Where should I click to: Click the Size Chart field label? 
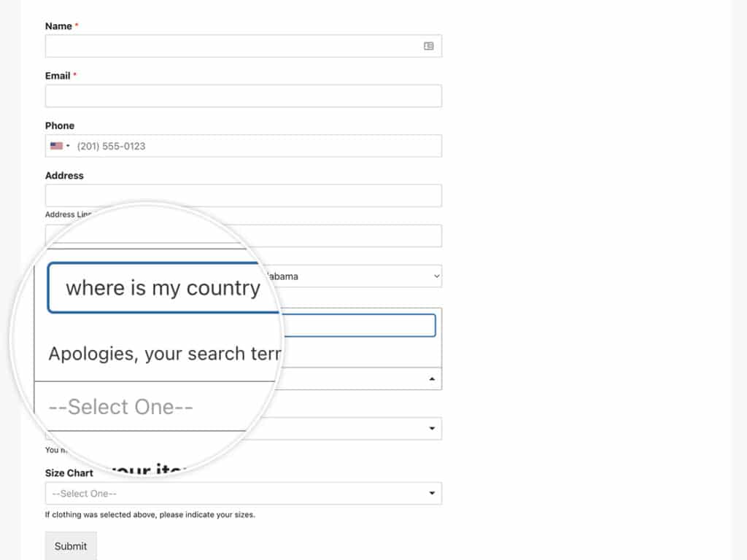click(69, 472)
